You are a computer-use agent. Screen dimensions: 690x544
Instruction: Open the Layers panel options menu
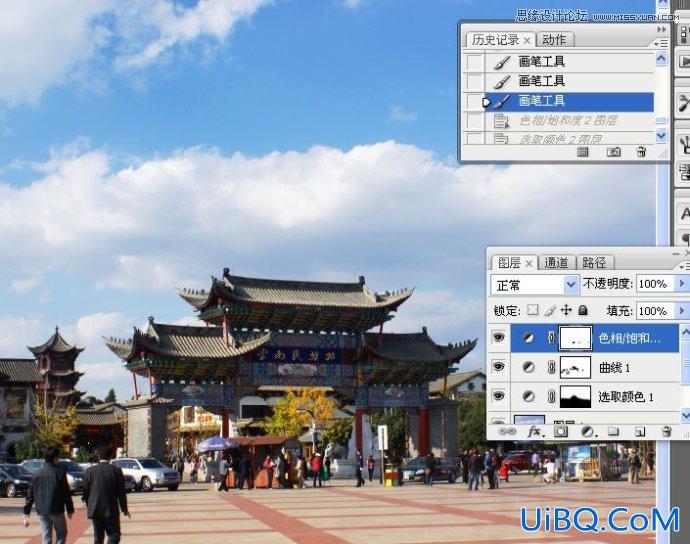click(x=684, y=267)
